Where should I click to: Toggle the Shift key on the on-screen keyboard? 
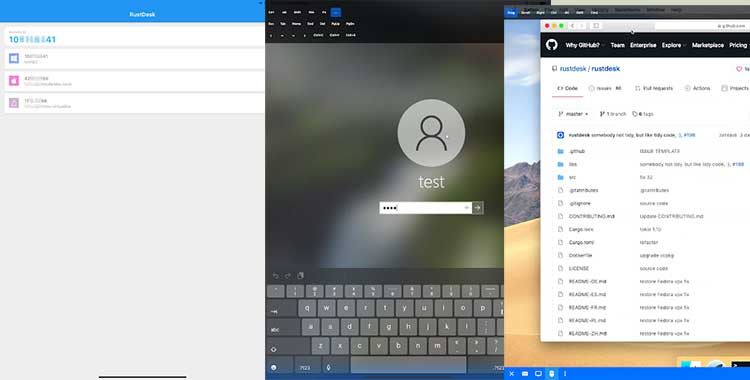tap(275, 349)
